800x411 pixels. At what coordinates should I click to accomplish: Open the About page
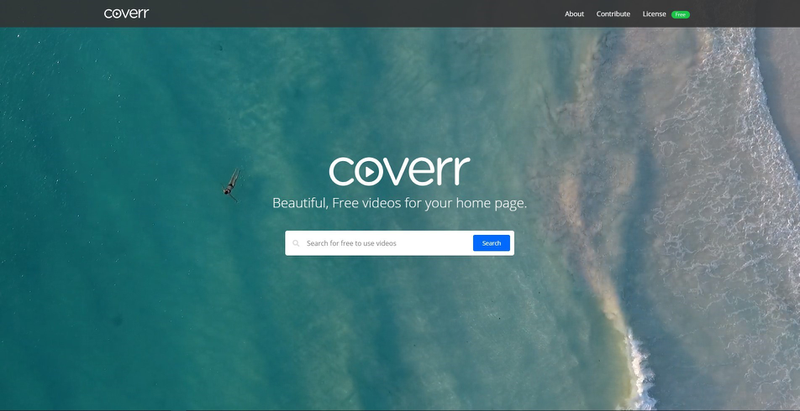tap(574, 14)
